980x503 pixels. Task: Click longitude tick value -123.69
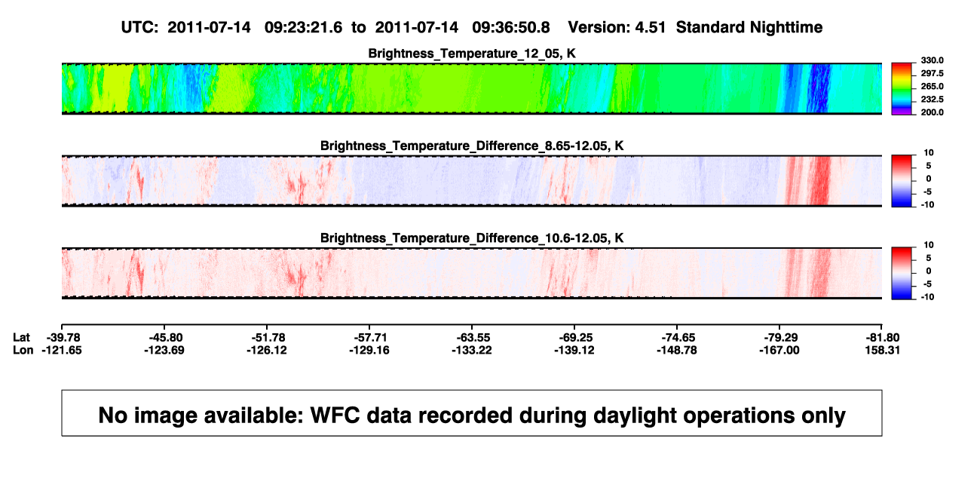(x=164, y=350)
